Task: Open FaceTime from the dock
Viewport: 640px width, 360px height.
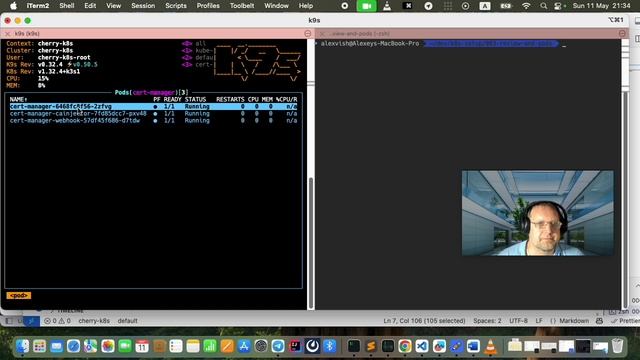Action: (x=125, y=346)
